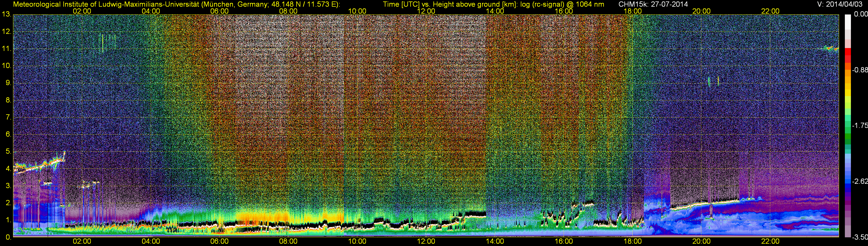Click the 02:00 label on top time axis
The height and width of the screenshot is (246, 868).
point(82,11)
